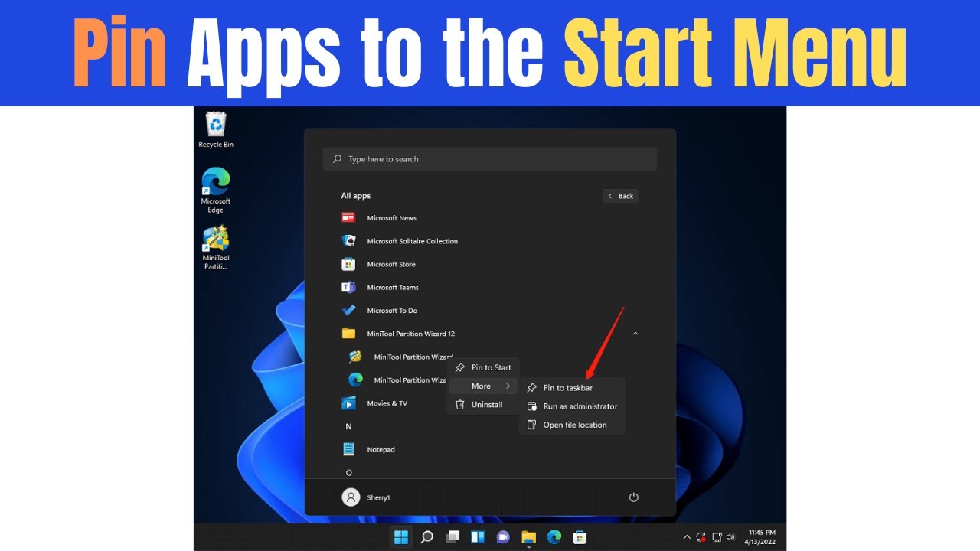Expand the More submenu
The height and width of the screenshot is (551, 980).
click(x=483, y=386)
